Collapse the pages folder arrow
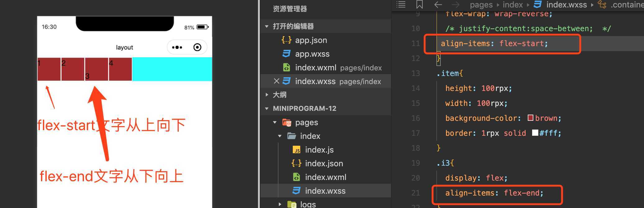 pos(275,122)
